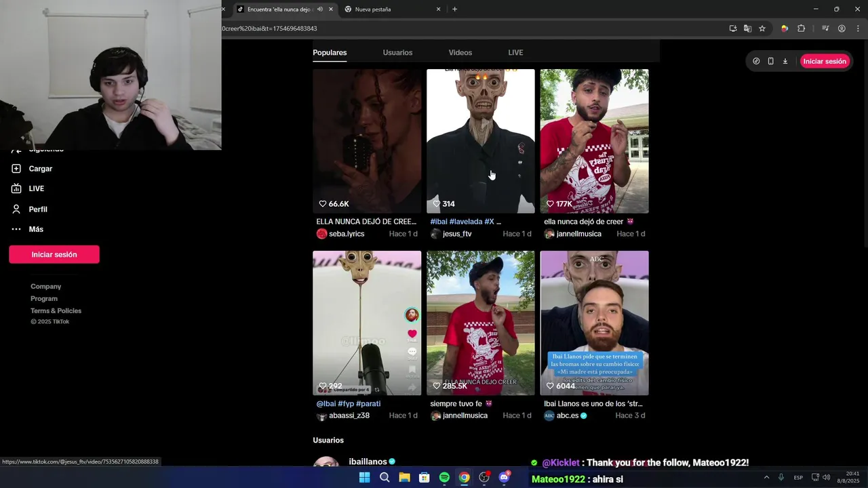Click the download desktop app icon
This screenshot has height=488, width=868.
click(785, 61)
